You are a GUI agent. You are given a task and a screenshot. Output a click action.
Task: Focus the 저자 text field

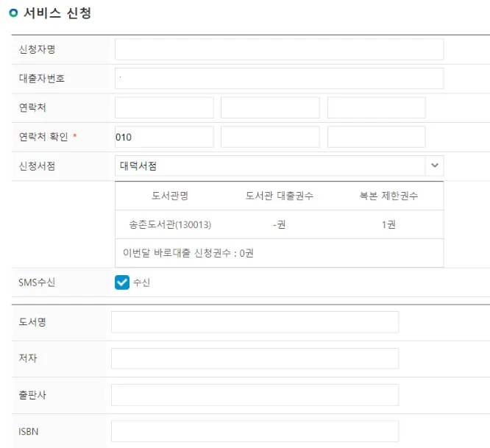coord(255,358)
